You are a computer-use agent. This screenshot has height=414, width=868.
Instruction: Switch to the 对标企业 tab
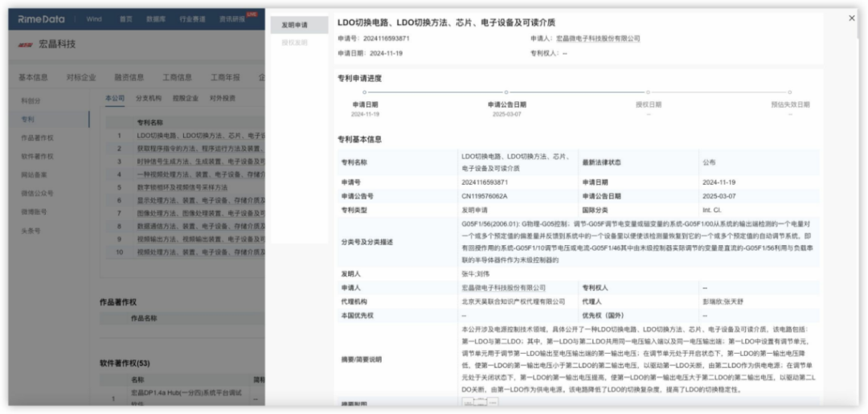click(81, 77)
